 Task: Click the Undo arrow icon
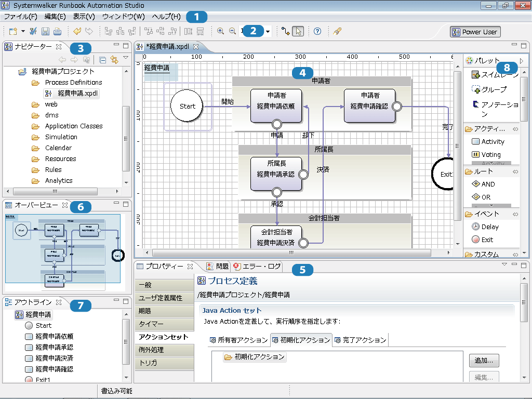pyautogui.click(x=77, y=31)
